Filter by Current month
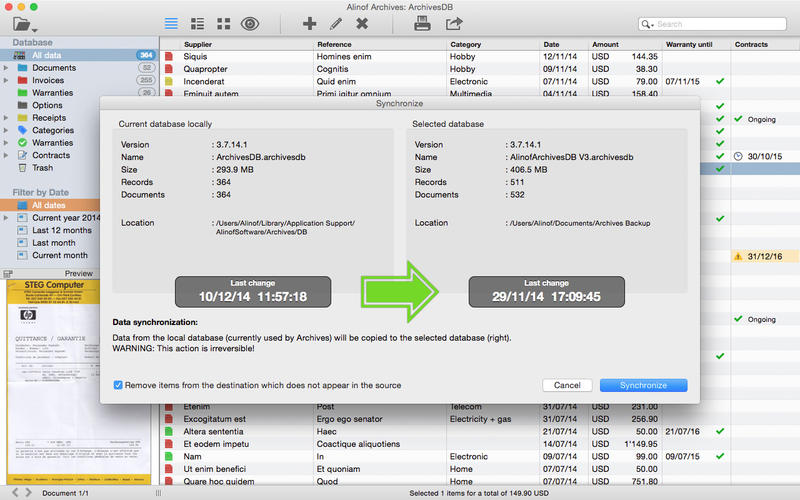The width and height of the screenshot is (800, 500). [x=60, y=255]
